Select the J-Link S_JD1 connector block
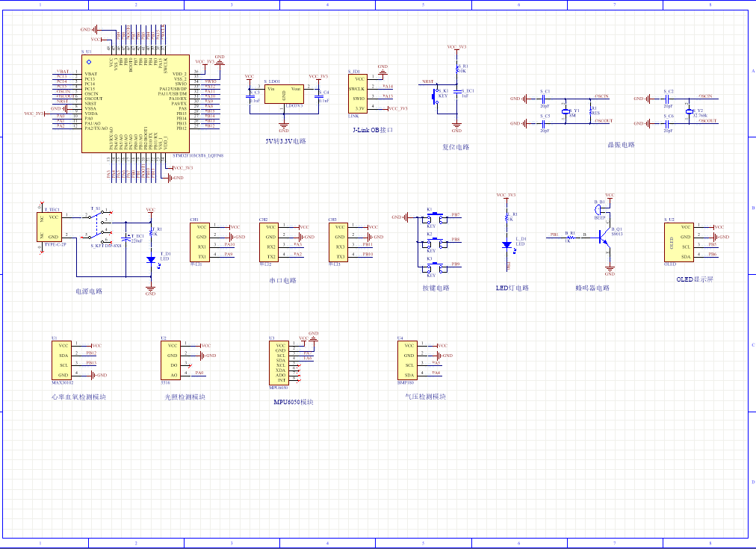756x549 pixels. [x=359, y=93]
